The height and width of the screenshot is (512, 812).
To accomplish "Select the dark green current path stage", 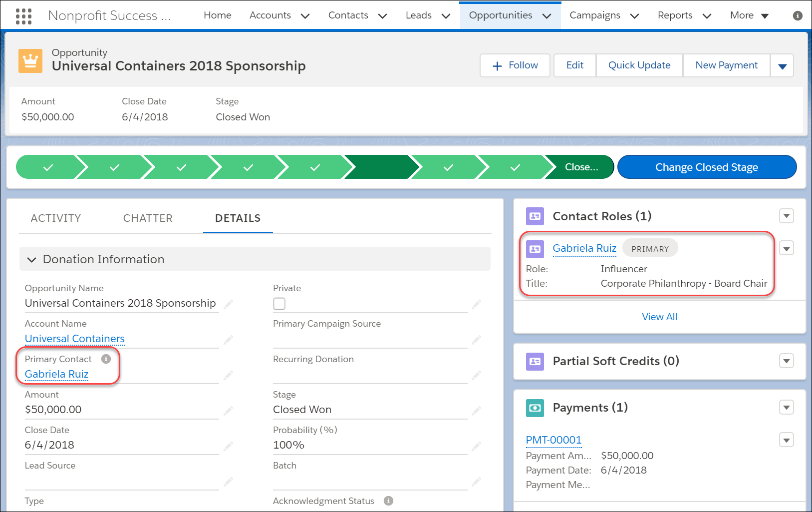I will (x=381, y=167).
